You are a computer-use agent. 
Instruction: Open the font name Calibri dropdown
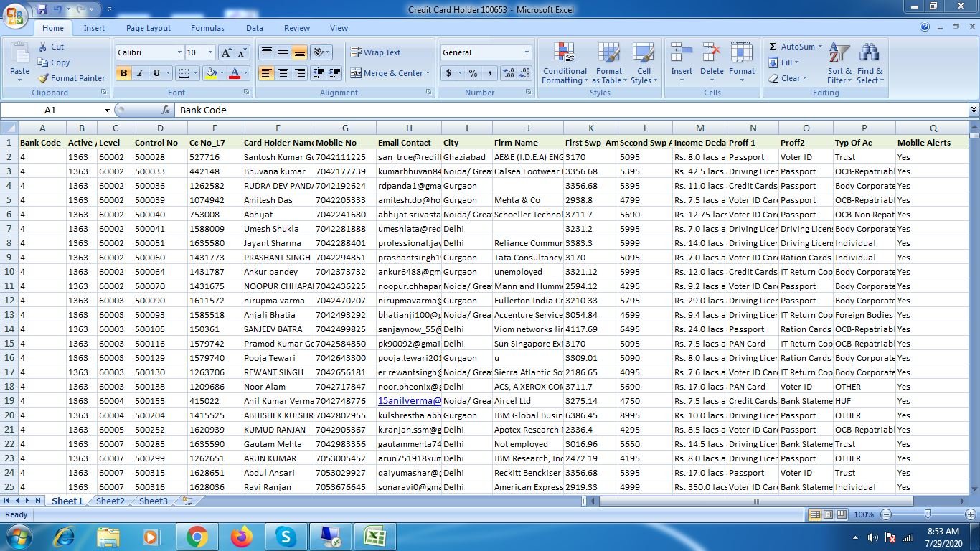pos(179,52)
